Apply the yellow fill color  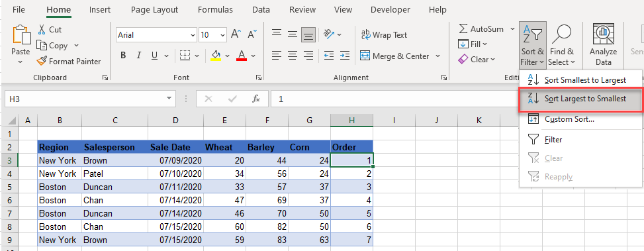[216, 56]
